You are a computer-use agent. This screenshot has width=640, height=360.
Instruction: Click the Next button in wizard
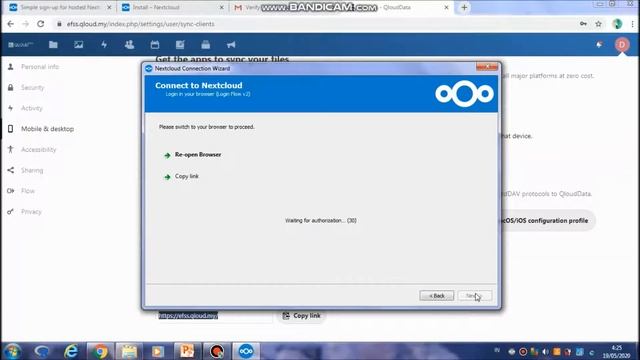tap(475, 296)
